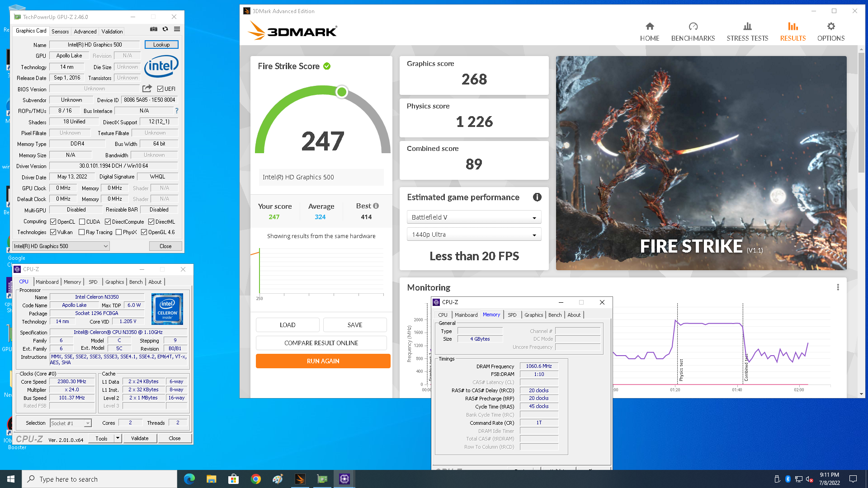
Task: Open the Bench tab in the left CPU-Z window
Action: [136, 282]
